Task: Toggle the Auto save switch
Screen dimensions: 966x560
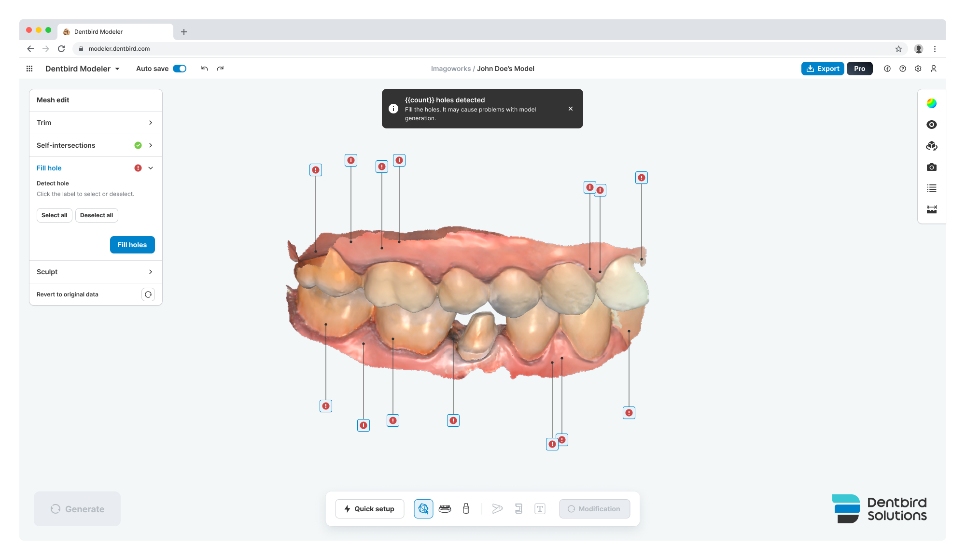Action: tap(180, 69)
